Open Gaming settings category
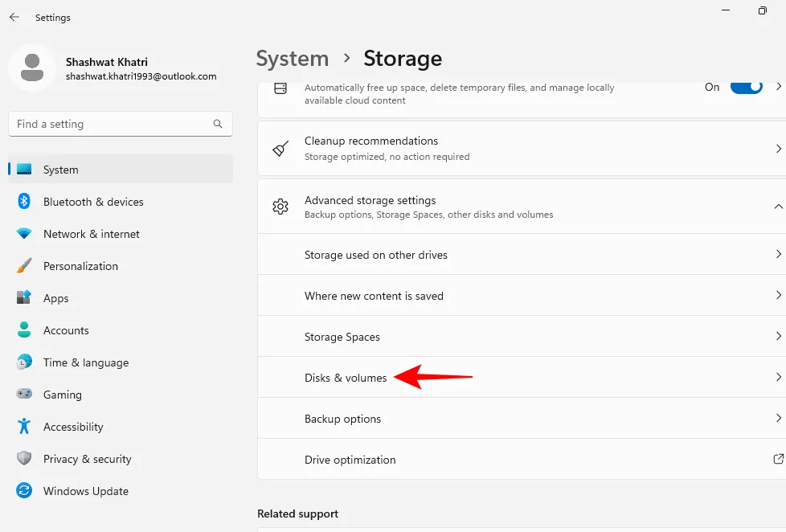The image size is (786, 532). (x=121, y=394)
